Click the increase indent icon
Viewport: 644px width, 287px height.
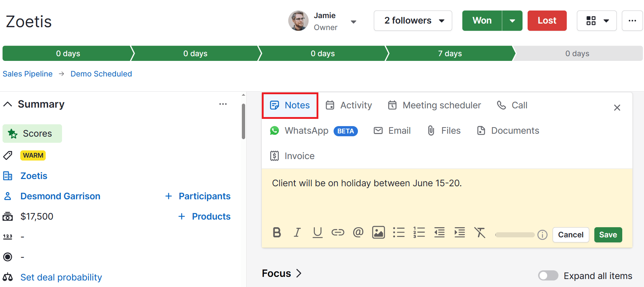click(460, 232)
